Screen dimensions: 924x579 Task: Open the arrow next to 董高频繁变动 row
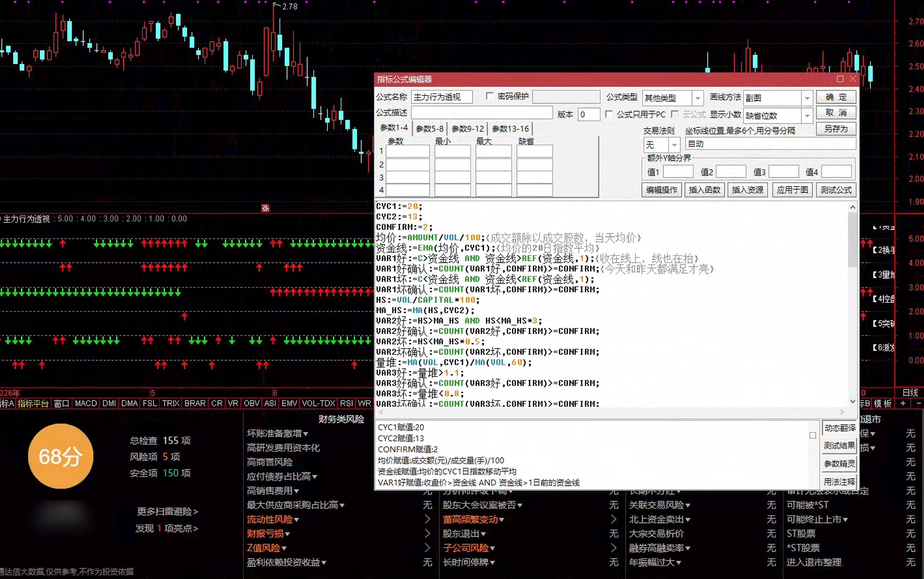coord(614,519)
